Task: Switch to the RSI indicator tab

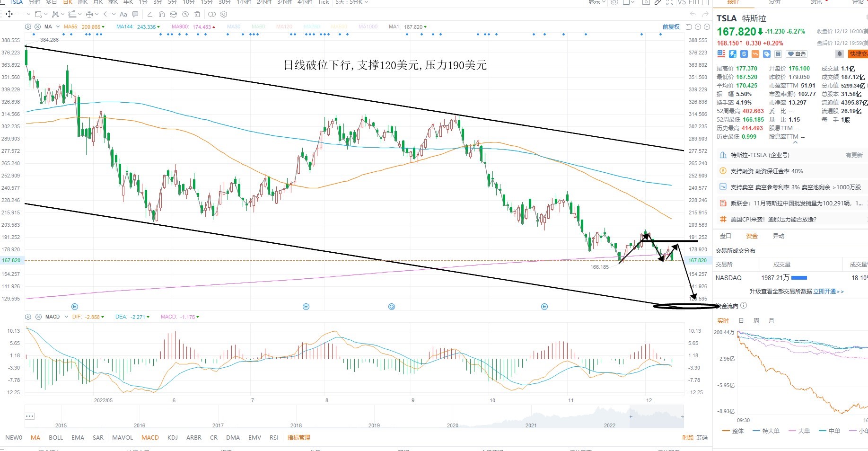Action: 274,438
